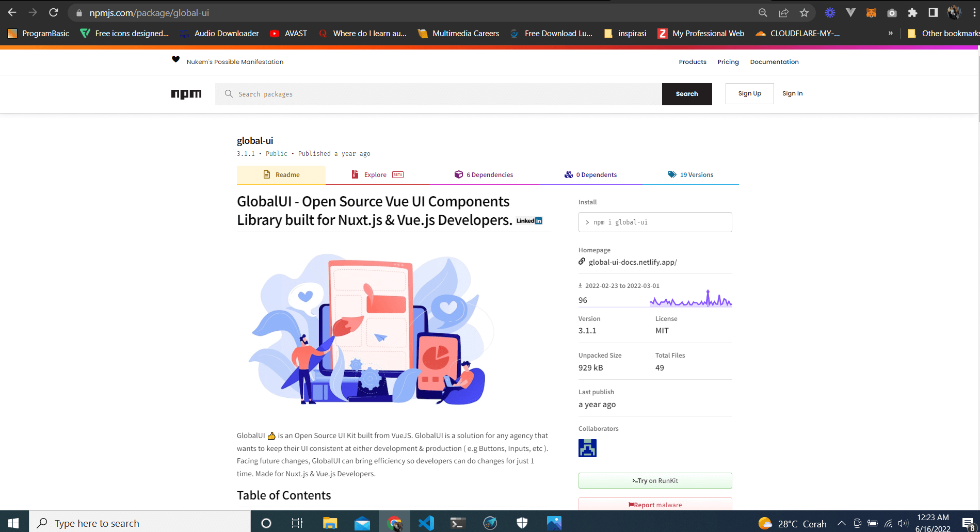Click the npm logo

(x=186, y=94)
